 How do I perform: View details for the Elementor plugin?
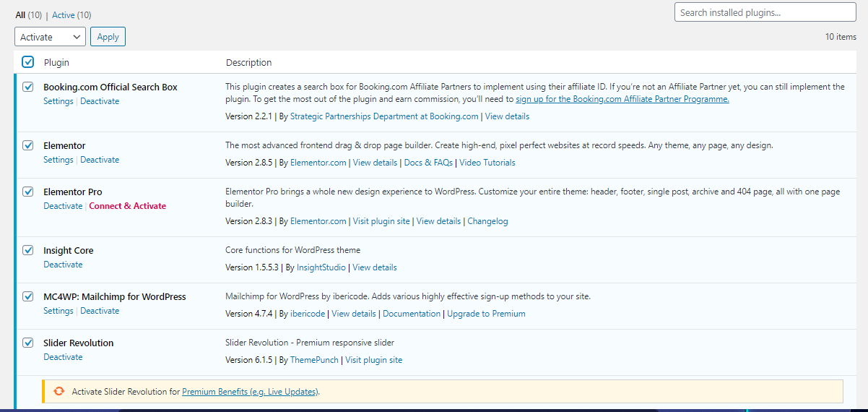point(375,163)
